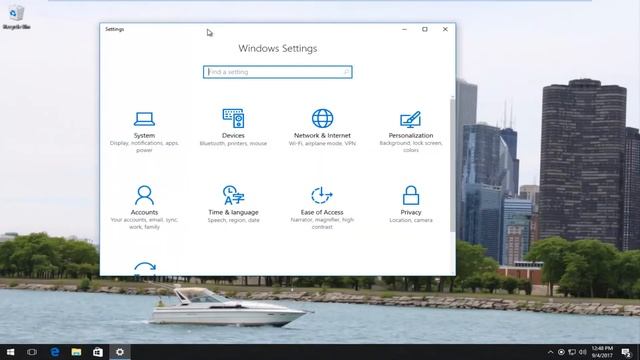
Task: Click the volume speaker tray icon
Action: (x=582, y=352)
